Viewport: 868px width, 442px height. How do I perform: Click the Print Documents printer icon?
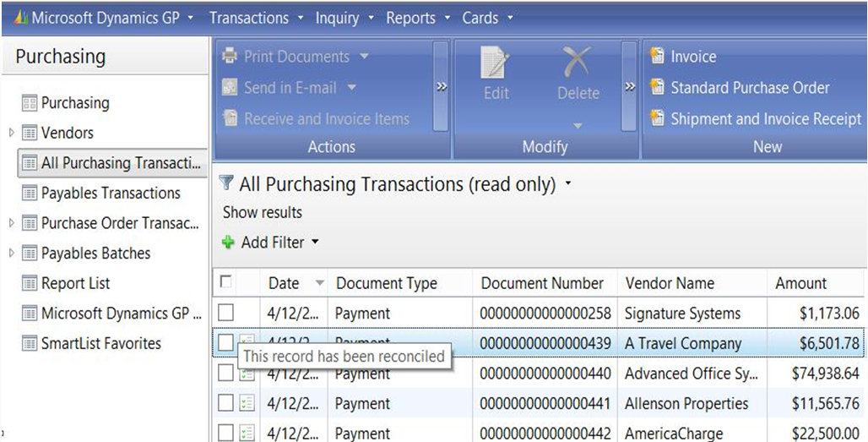click(x=230, y=56)
